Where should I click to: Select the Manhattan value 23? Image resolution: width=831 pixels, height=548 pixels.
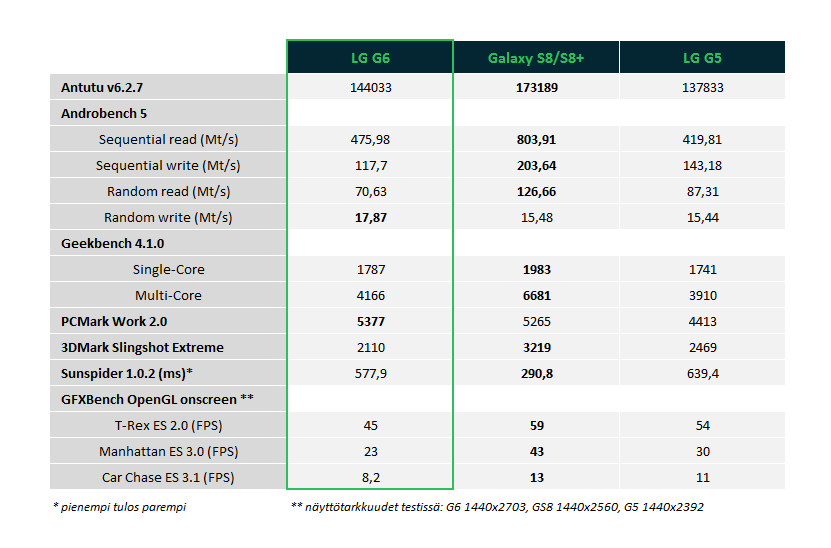[x=370, y=451]
